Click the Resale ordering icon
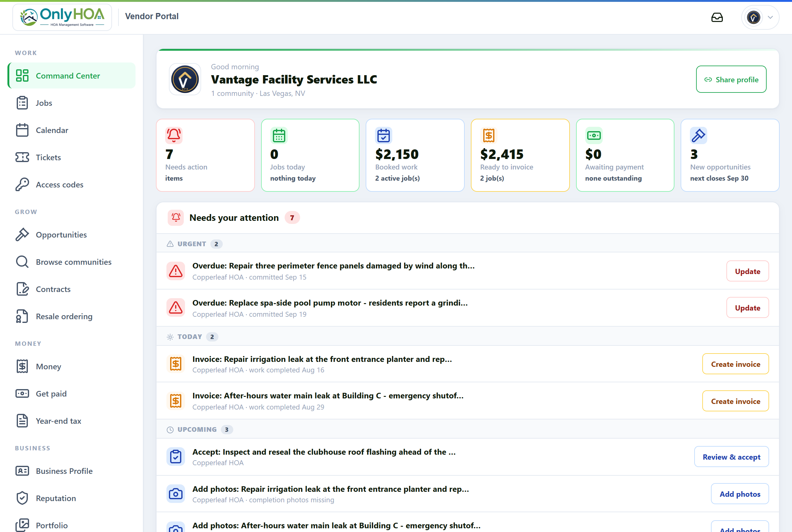The height and width of the screenshot is (532, 792). click(x=22, y=316)
